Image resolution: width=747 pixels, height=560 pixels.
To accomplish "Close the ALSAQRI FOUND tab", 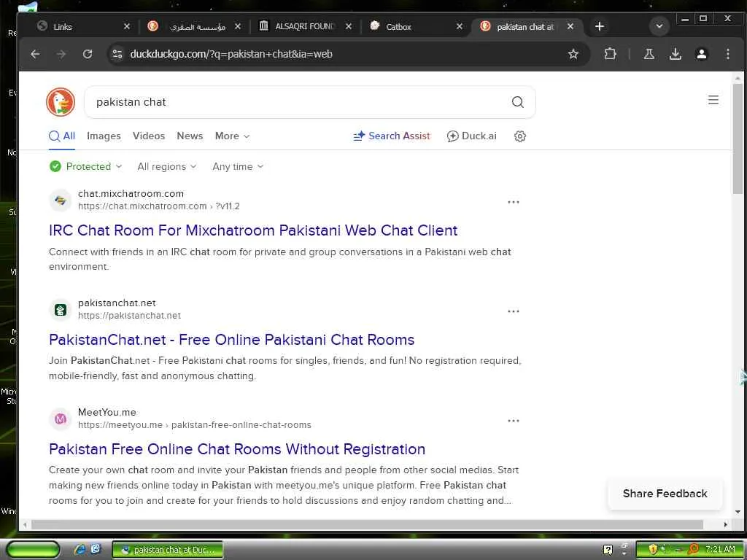I will (x=348, y=27).
